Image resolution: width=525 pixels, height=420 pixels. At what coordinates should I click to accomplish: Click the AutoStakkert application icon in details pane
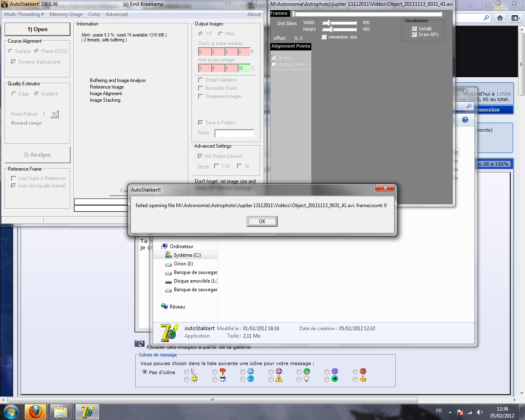[x=169, y=333]
